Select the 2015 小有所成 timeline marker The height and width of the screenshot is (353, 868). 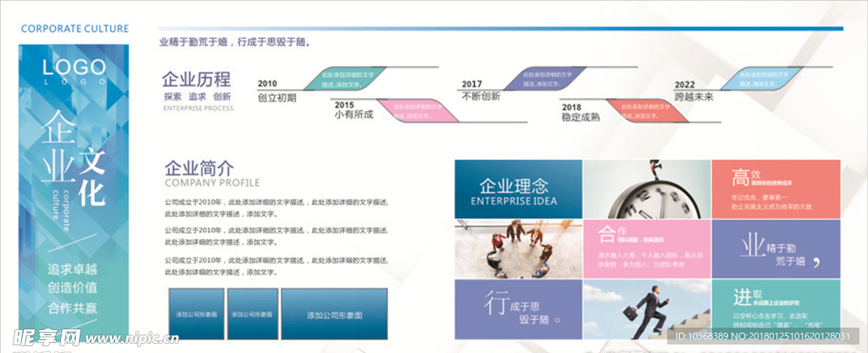(353, 109)
